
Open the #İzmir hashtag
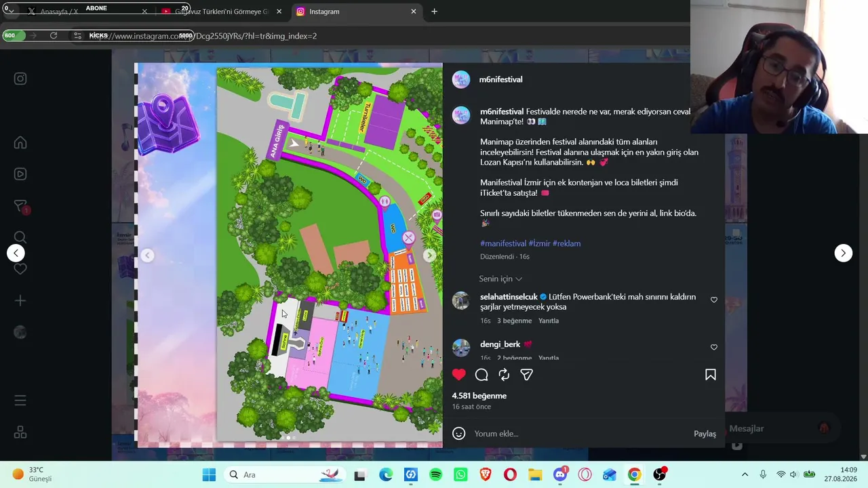click(x=540, y=243)
